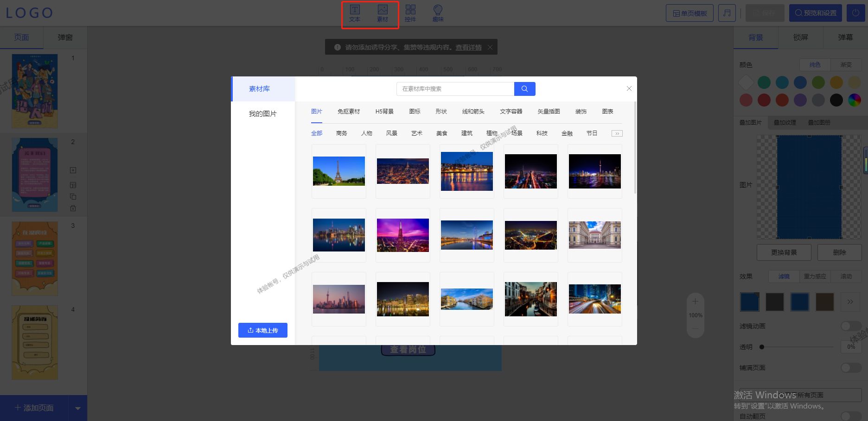Select the 渐变 gradient color option
This screenshot has height=421, width=868.
[x=846, y=65]
